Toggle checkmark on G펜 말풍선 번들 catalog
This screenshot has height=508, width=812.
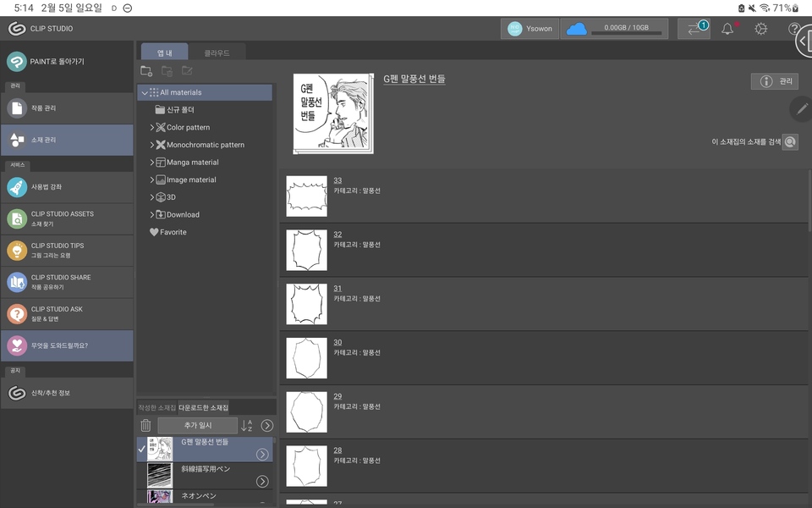[142, 450]
